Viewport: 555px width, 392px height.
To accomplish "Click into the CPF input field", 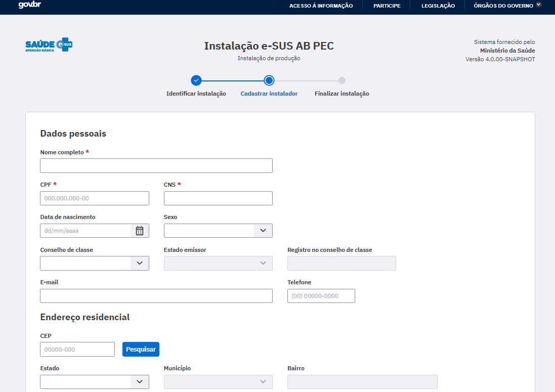I will pos(95,198).
